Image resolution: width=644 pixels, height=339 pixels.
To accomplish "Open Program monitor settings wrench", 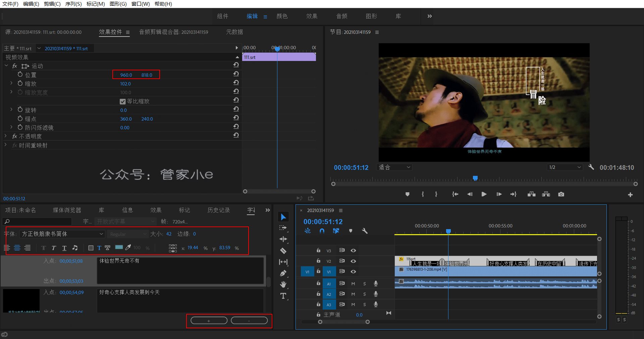I will pos(591,167).
